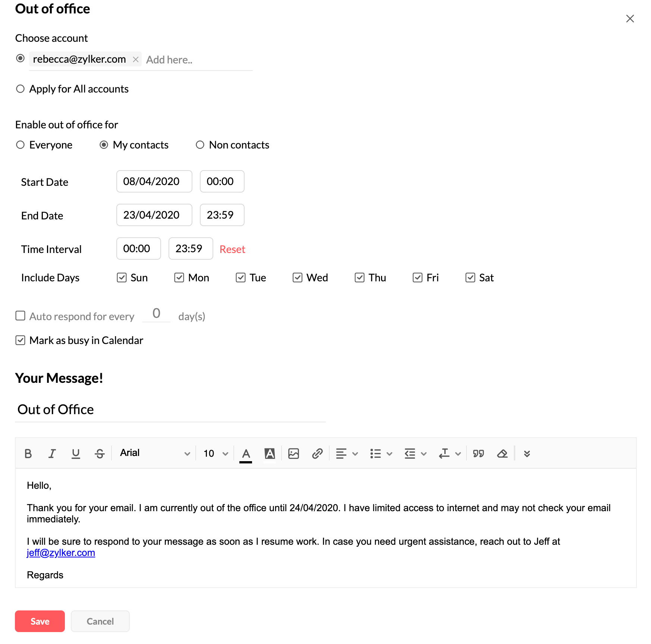Select the Everyone radio option
Screen dimensions: 651x644
21,145
